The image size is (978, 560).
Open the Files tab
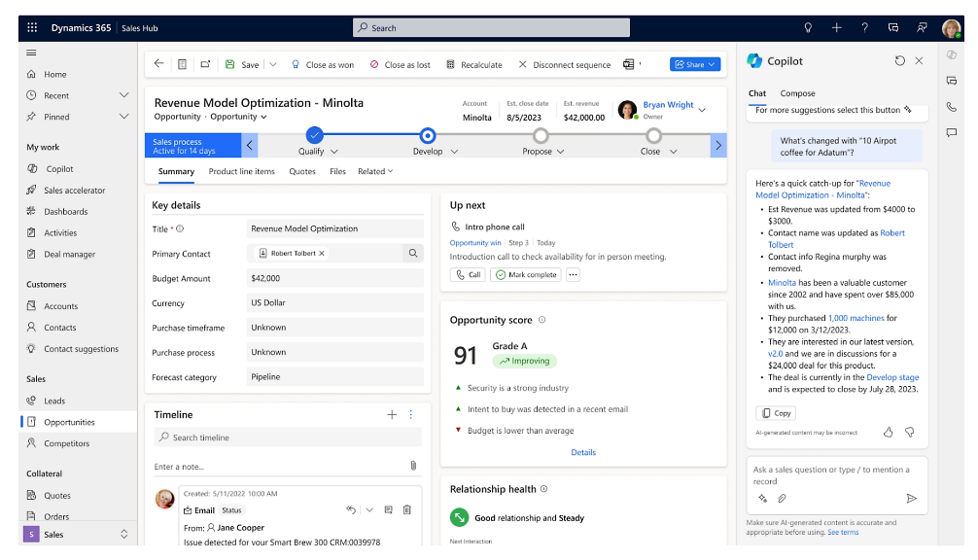point(337,171)
